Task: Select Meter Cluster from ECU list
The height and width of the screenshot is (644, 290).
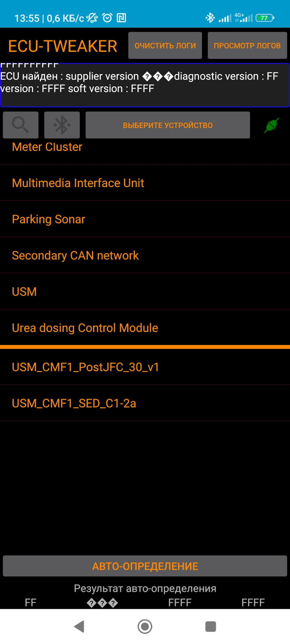Action: click(47, 148)
